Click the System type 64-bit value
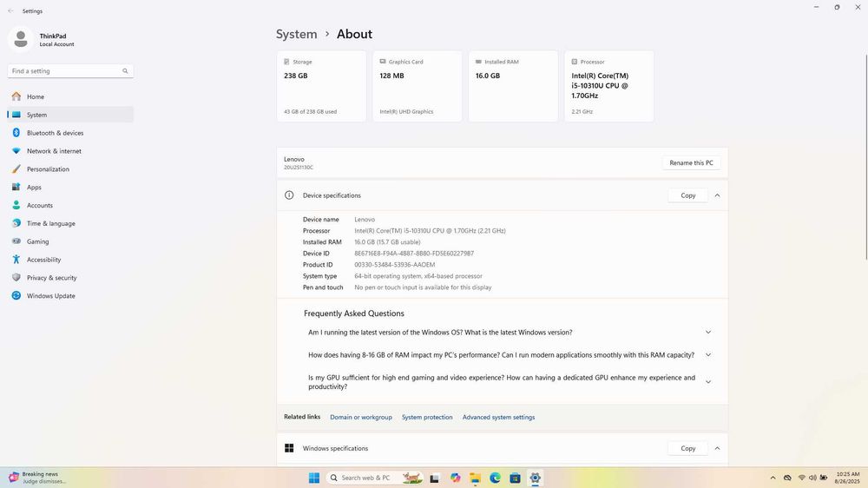 [x=418, y=276]
